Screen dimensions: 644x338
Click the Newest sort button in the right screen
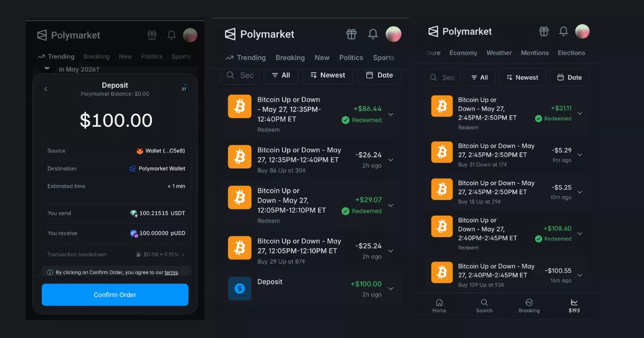[522, 77]
